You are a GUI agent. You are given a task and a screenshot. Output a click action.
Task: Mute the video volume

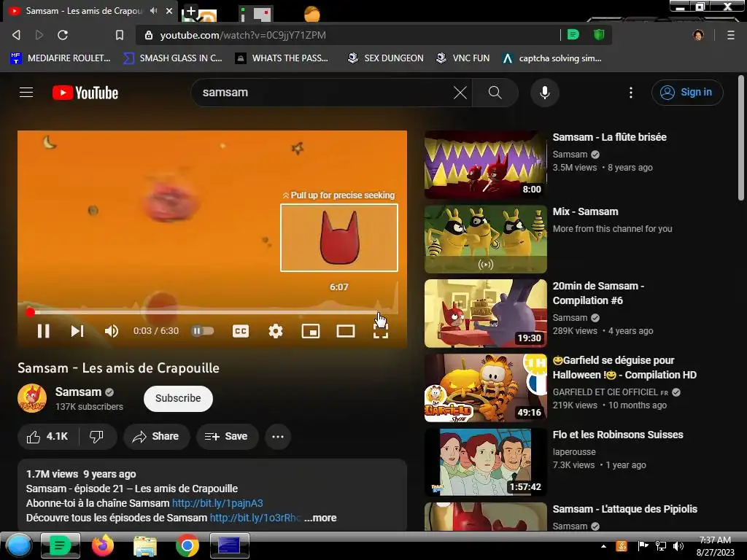click(112, 331)
